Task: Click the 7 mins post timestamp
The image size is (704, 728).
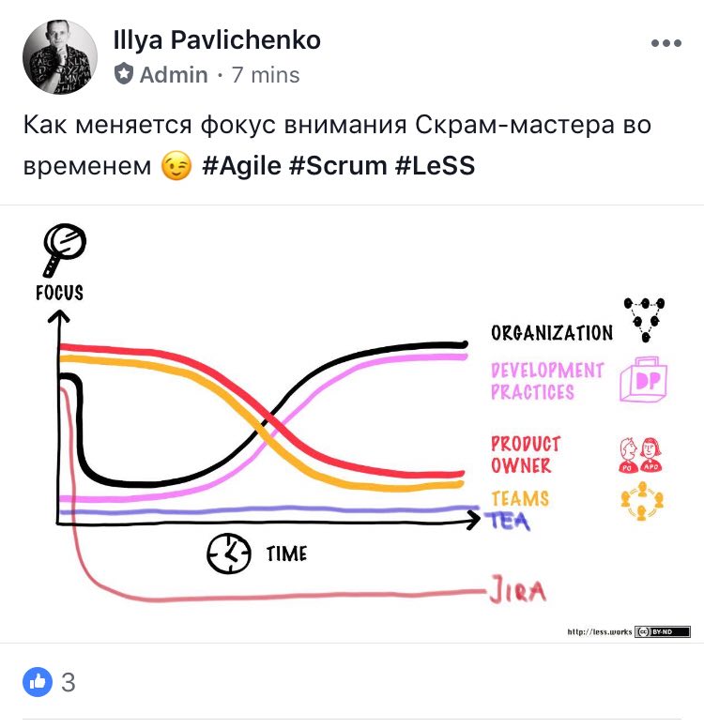Action: point(266,75)
